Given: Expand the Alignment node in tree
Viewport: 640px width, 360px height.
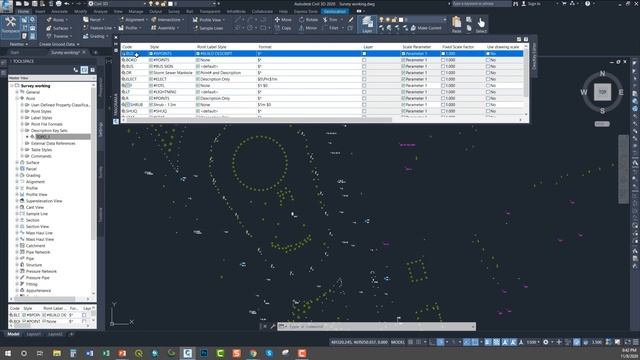Looking at the screenshot, I should (17, 182).
